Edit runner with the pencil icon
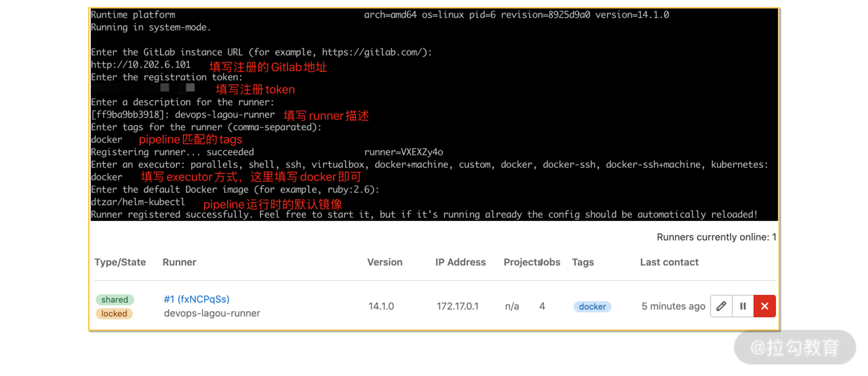The height and width of the screenshot is (376, 868). pos(721,306)
